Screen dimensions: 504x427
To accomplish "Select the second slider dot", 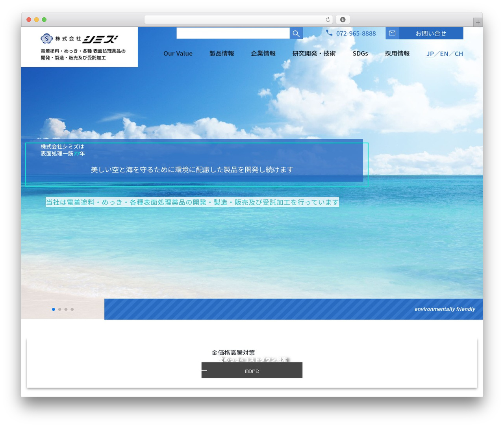I will click(60, 309).
